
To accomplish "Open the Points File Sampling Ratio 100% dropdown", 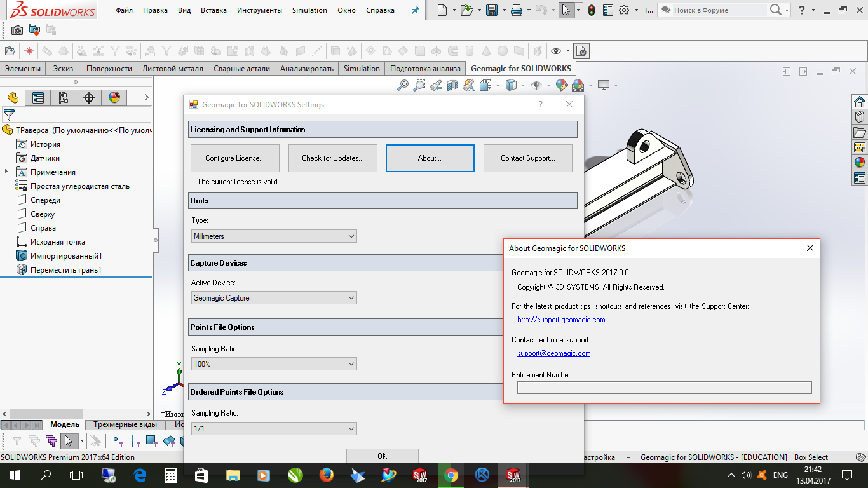I will [x=274, y=364].
